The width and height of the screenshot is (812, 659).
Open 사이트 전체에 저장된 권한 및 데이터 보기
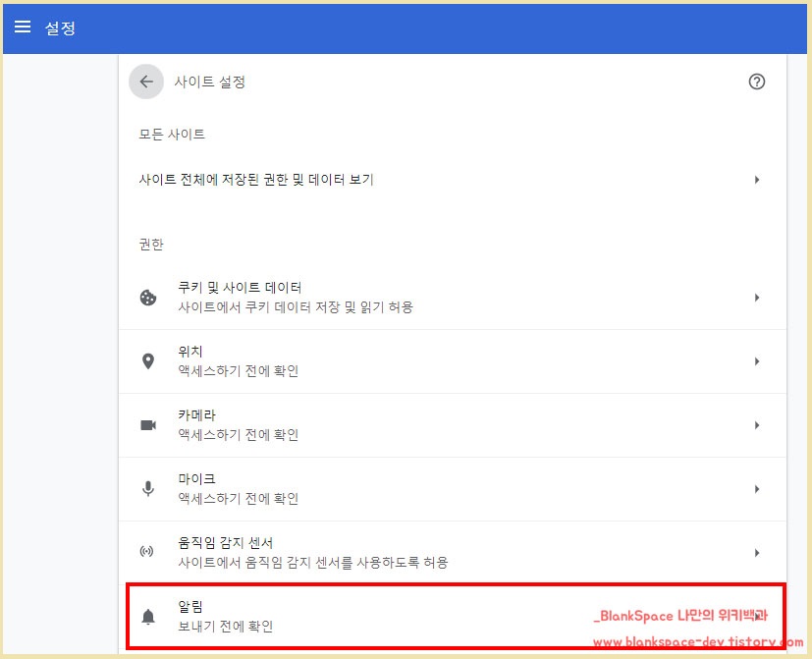(452, 180)
